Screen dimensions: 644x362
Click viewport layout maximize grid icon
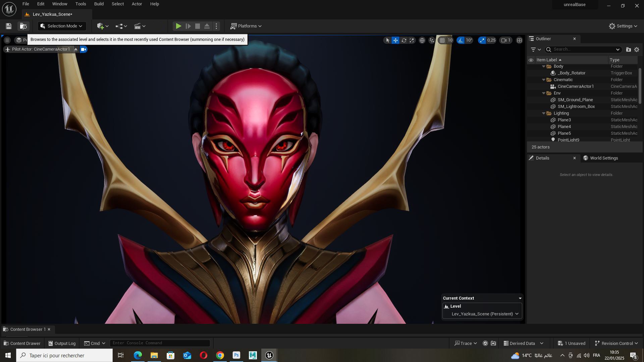click(x=519, y=40)
